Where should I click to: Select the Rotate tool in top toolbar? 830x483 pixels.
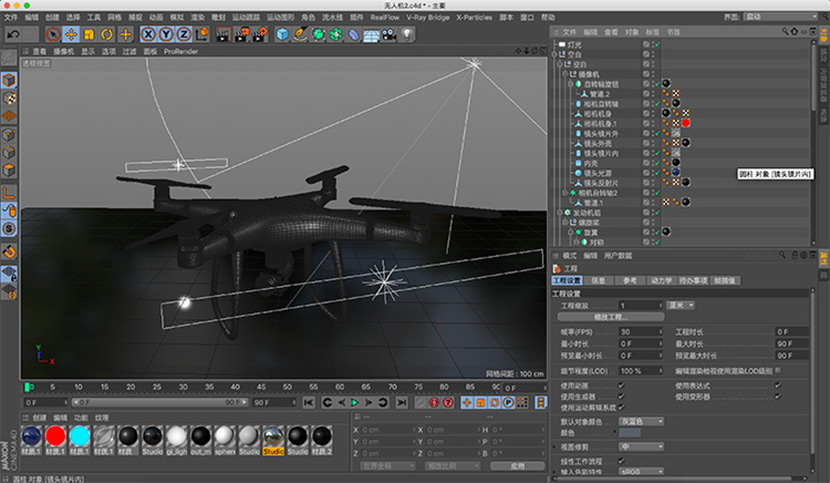click(x=107, y=34)
